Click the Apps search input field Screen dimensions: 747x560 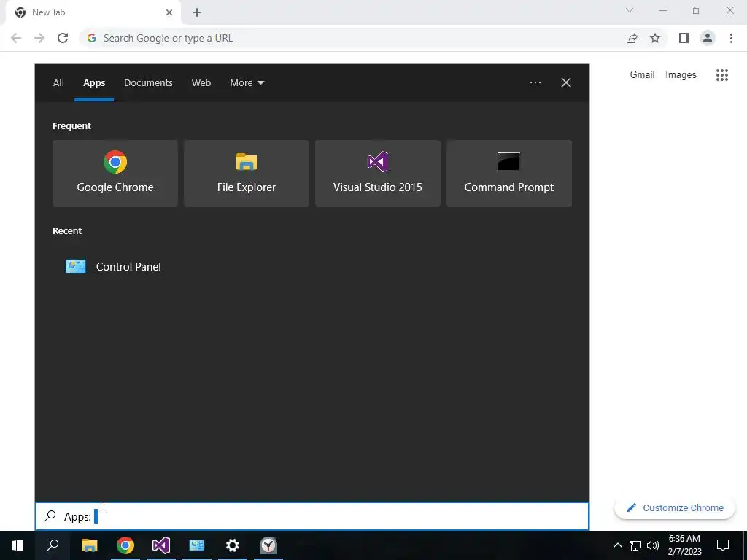click(x=312, y=517)
